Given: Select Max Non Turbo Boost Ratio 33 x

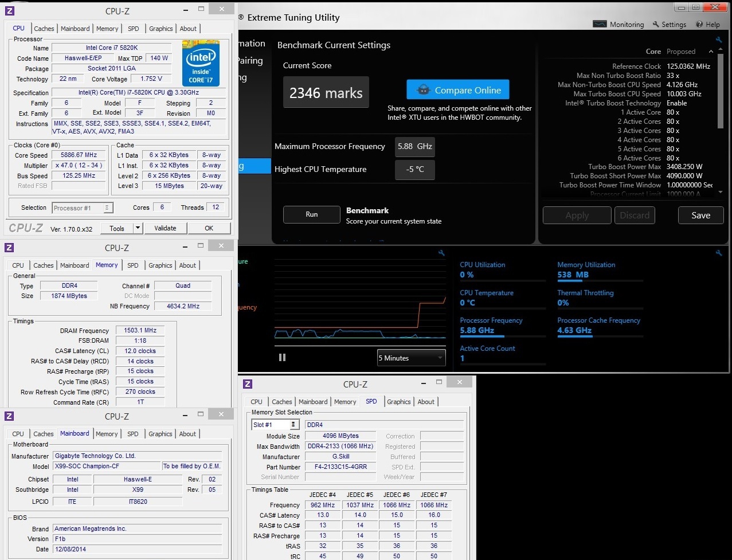Looking at the screenshot, I should pos(673,76).
